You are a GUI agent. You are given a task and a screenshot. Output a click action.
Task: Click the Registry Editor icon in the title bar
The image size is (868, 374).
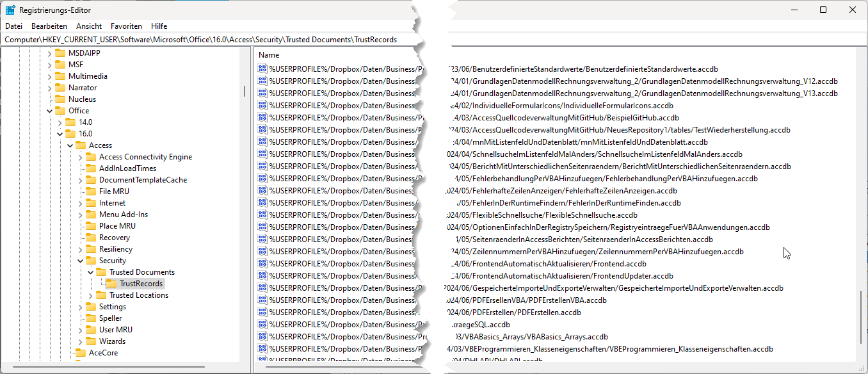click(x=9, y=9)
